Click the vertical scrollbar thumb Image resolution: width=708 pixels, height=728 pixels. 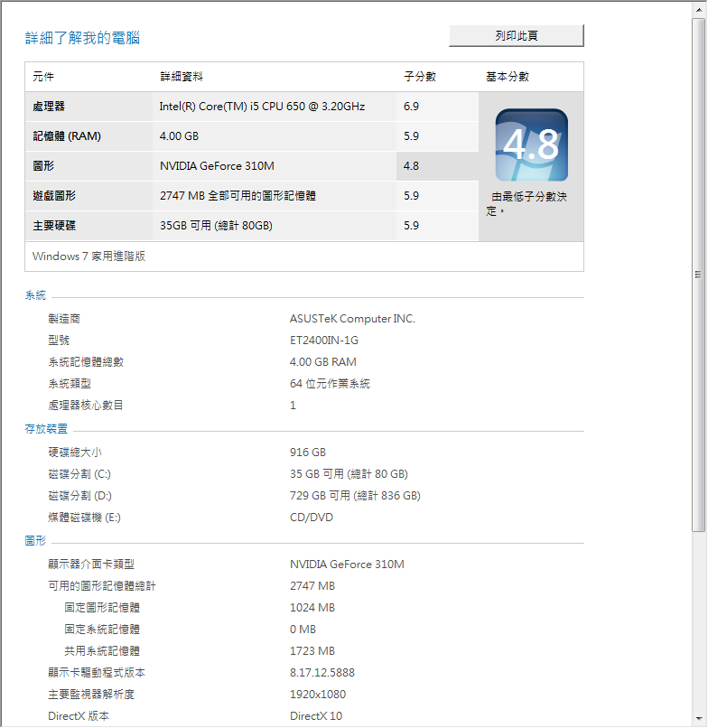coord(699,275)
